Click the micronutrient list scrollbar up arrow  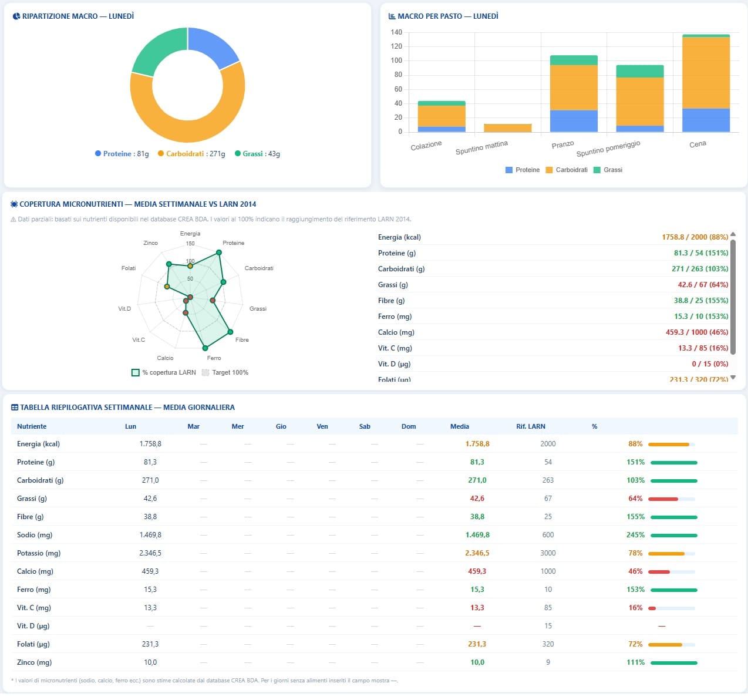[x=733, y=234]
